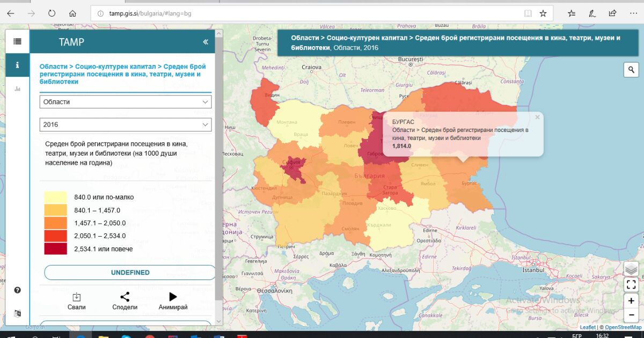Open reading view icon in address bar
The width and height of the screenshot is (644, 338).
coord(528,13)
